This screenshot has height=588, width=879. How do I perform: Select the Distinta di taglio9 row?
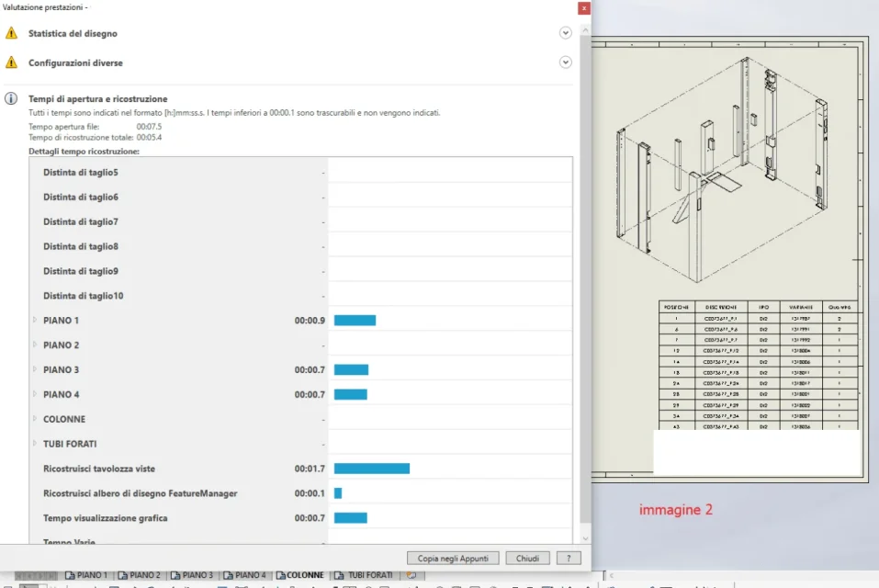300,271
